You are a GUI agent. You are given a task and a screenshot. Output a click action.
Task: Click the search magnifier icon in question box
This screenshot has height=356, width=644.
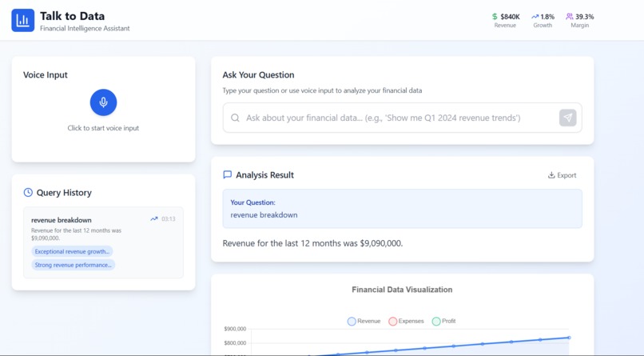235,118
